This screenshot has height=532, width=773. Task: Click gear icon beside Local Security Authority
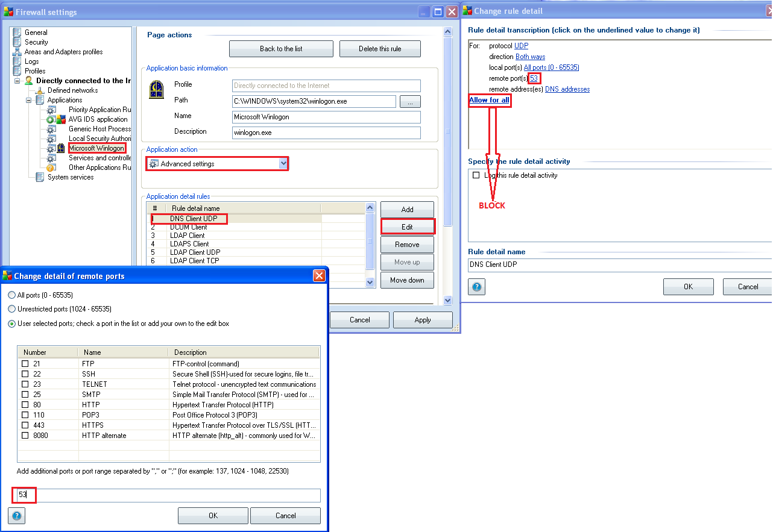pyautogui.click(x=51, y=139)
